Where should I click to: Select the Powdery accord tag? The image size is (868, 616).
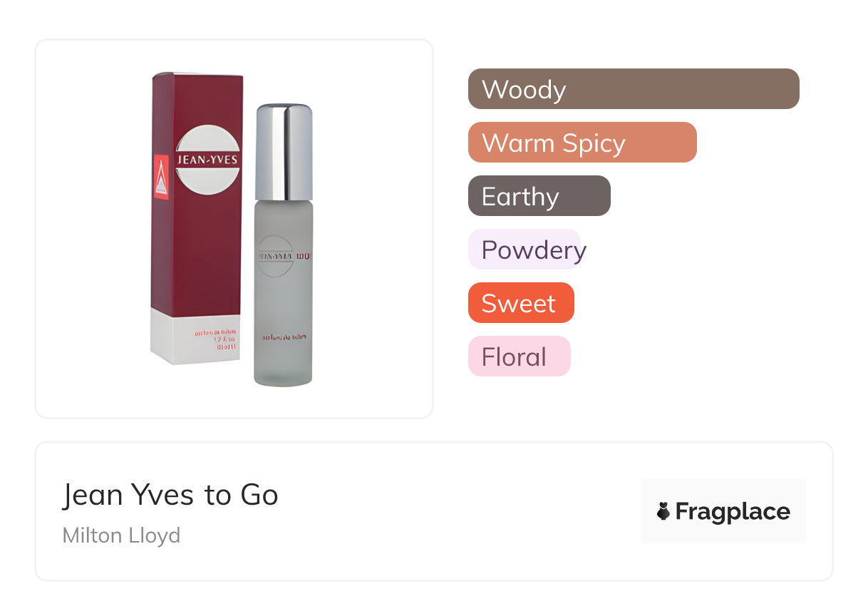tap(525, 250)
